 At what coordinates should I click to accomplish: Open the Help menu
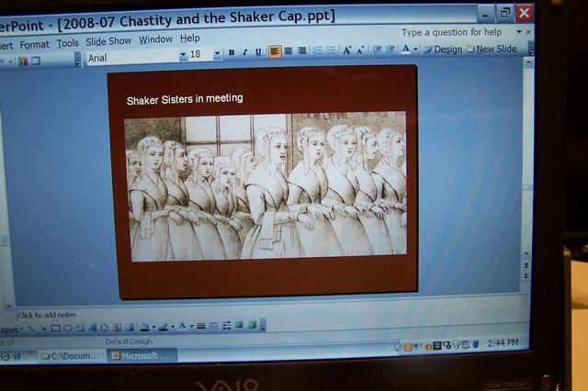[x=190, y=39]
